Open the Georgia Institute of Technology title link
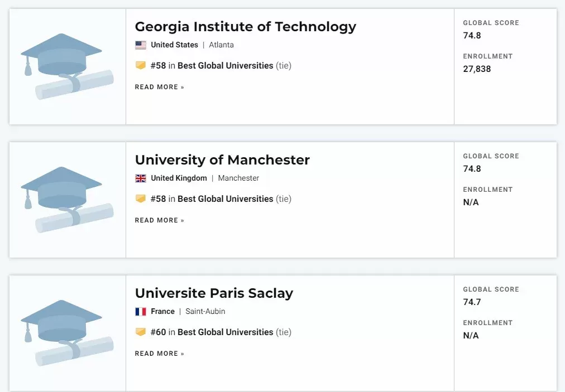The height and width of the screenshot is (392, 565). pyautogui.click(x=246, y=27)
